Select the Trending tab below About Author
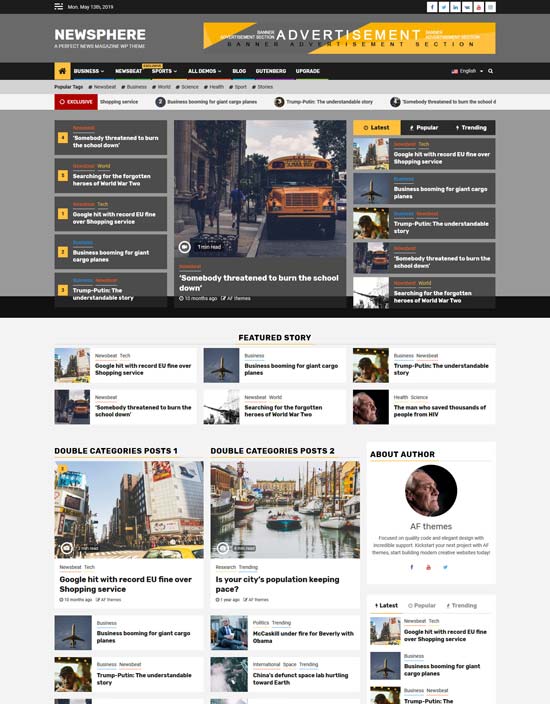Image resolution: width=550 pixels, height=704 pixels. pos(462,605)
